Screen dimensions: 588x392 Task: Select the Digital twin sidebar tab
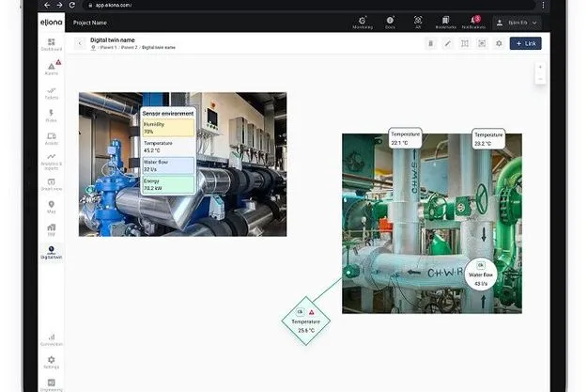(52, 252)
